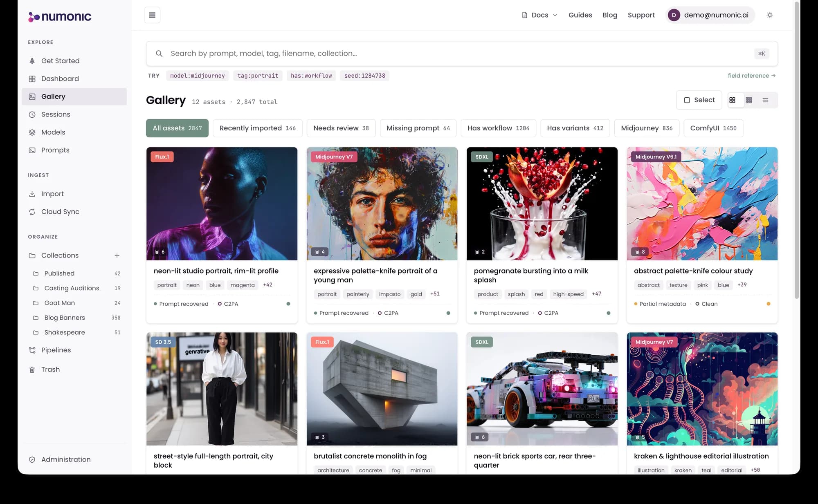Click the SD 3.5 model badge
The image size is (818, 504).
(x=163, y=342)
